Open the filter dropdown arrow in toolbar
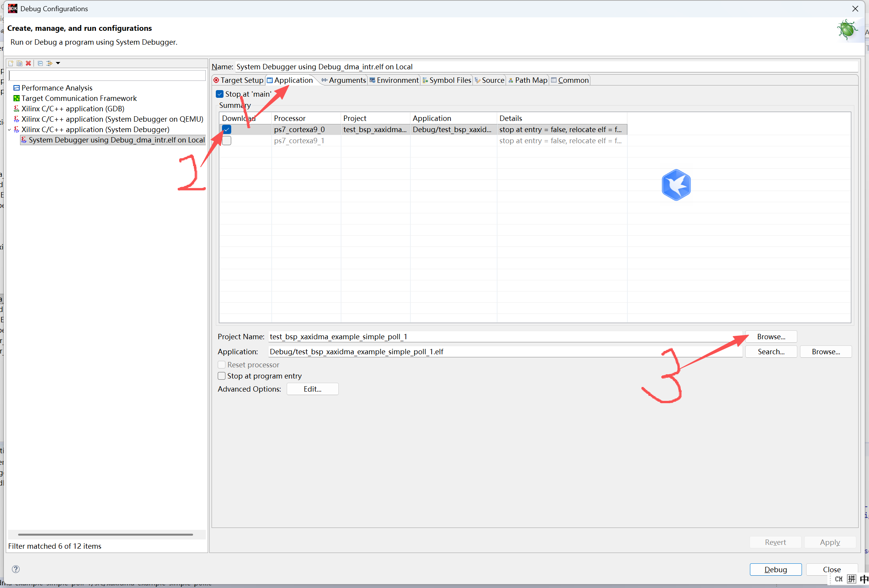 pos(58,63)
